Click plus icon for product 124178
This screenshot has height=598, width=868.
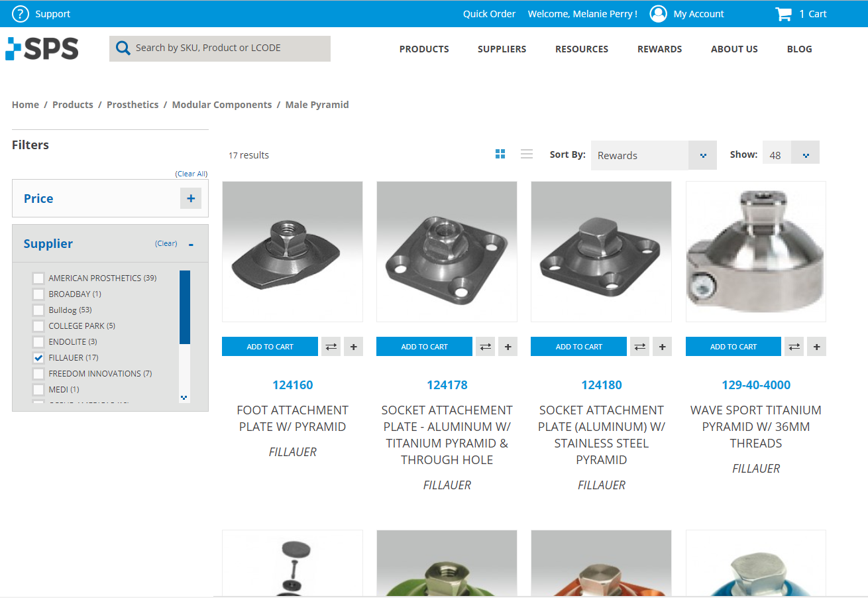tap(508, 347)
